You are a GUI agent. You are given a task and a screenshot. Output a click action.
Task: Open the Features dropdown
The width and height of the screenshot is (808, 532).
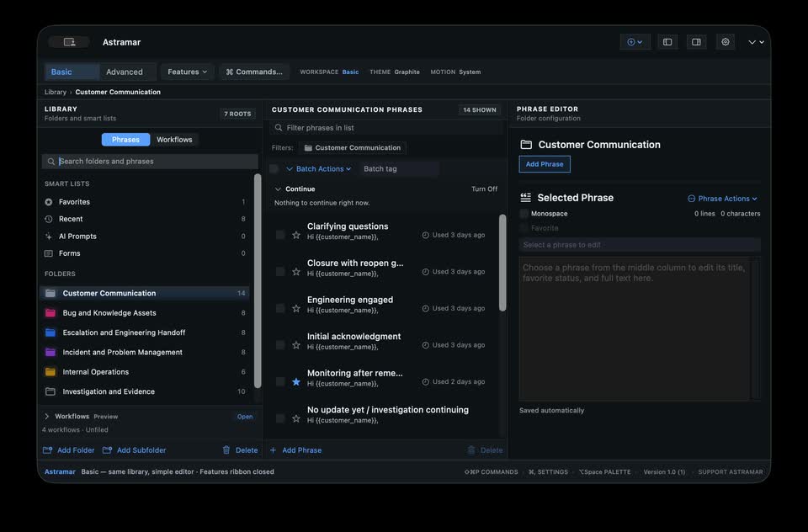point(187,72)
